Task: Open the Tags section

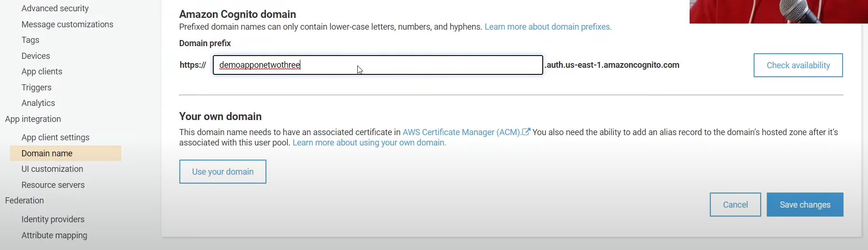Action: (x=30, y=40)
